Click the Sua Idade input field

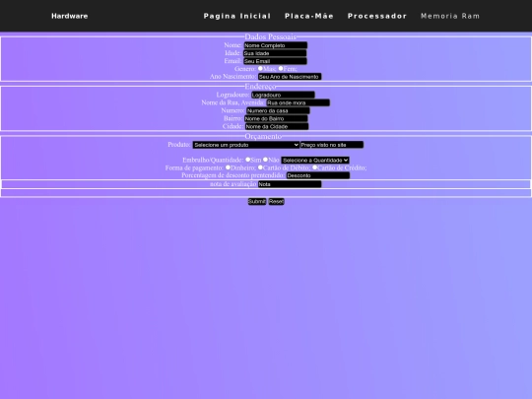point(275,53)
